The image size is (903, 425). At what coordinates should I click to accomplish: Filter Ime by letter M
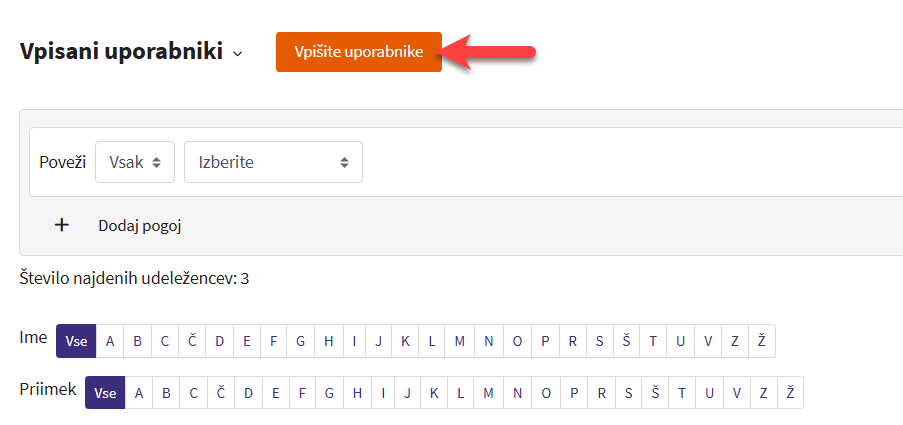pyautogui.click(x=460, y=341)
